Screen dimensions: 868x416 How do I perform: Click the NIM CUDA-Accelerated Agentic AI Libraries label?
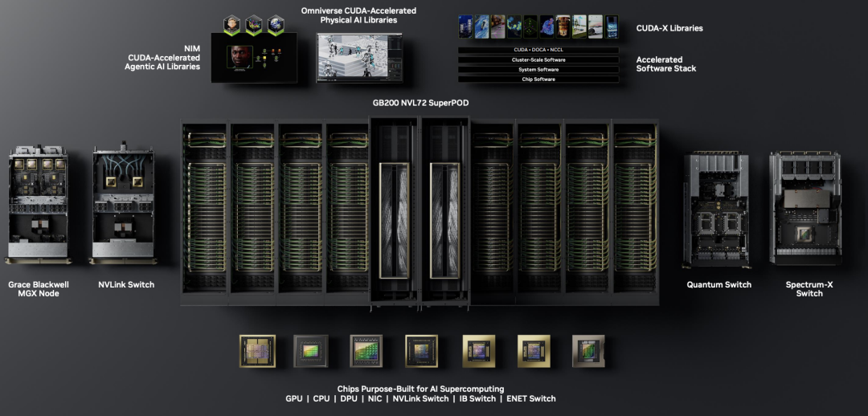pos(164,58)
